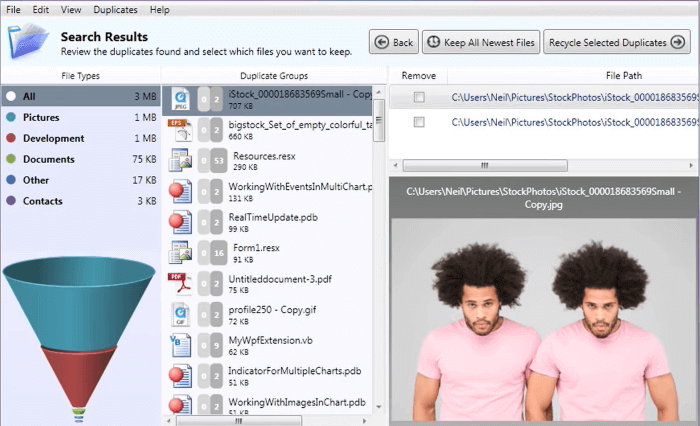Select the Untitleddocument-3.pdf duplicate group
This screenshot has height=426, width=700.
click(x=267, y=284)
